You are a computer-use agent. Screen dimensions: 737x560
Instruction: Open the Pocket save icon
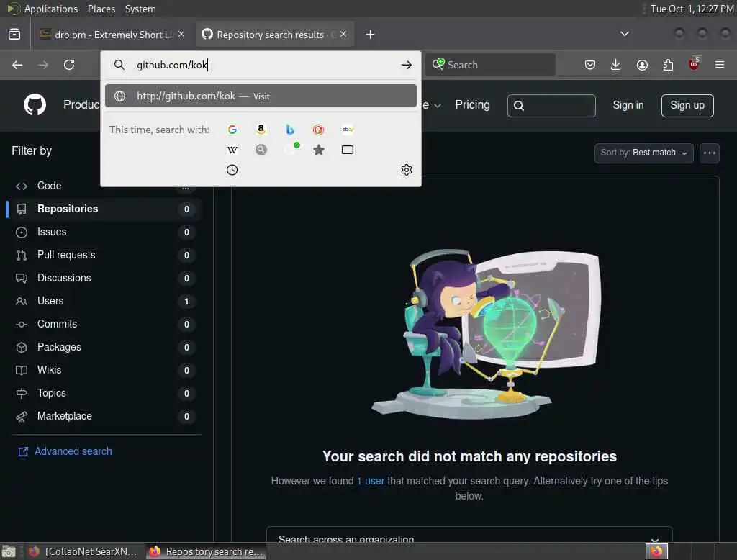coord(590,65)
